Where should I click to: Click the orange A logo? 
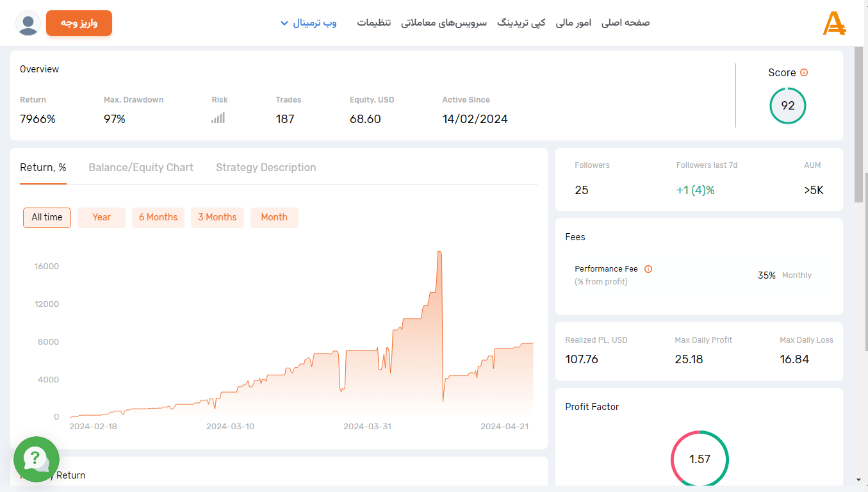(x=835, y=23)
